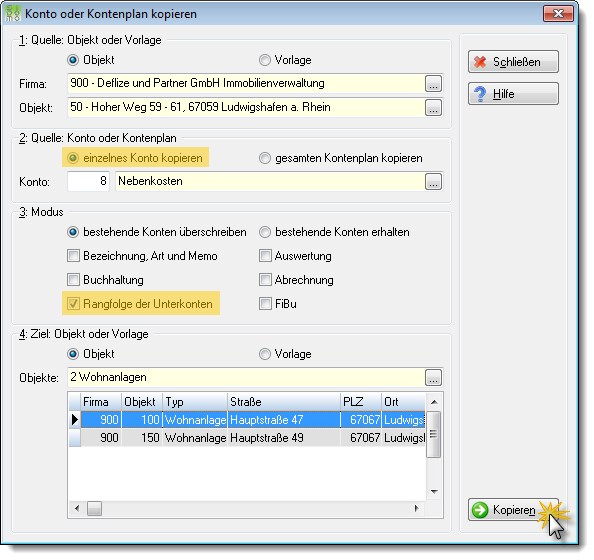Open the source Objekt ellipsis button

click(433, 108)
